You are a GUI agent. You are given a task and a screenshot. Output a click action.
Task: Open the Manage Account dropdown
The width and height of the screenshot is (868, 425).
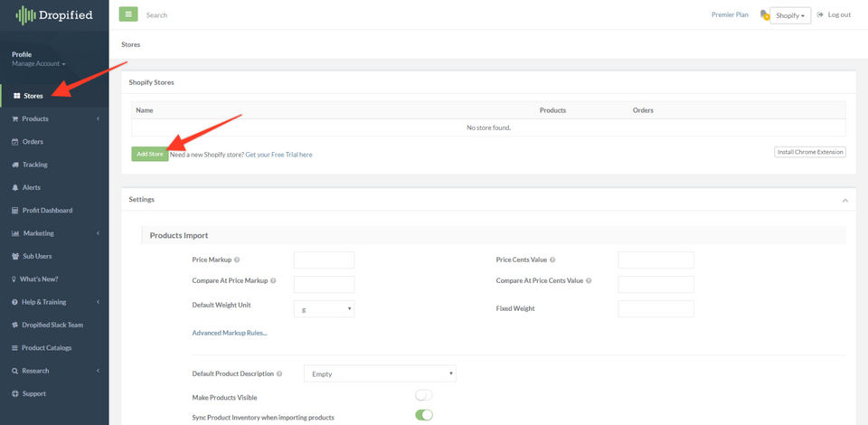coord(39,63)
